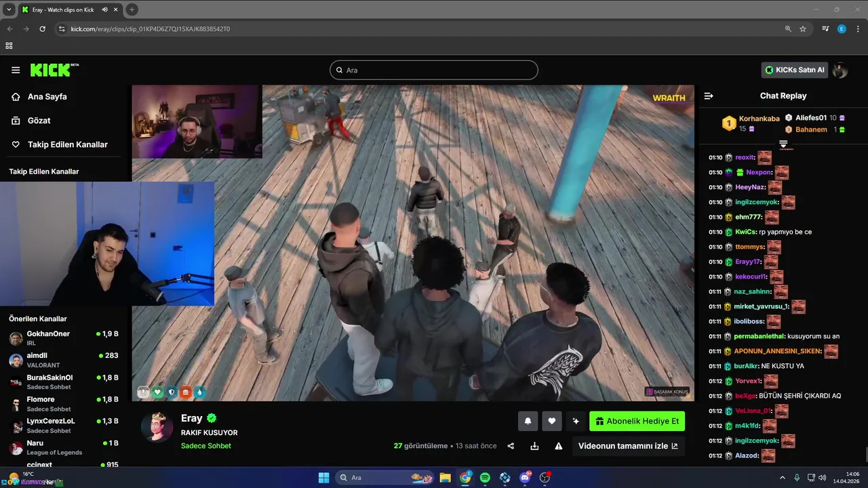The image size is (868, 488).
Task: Open the user profile avatar menu
Action: click(x=840, y=70)
